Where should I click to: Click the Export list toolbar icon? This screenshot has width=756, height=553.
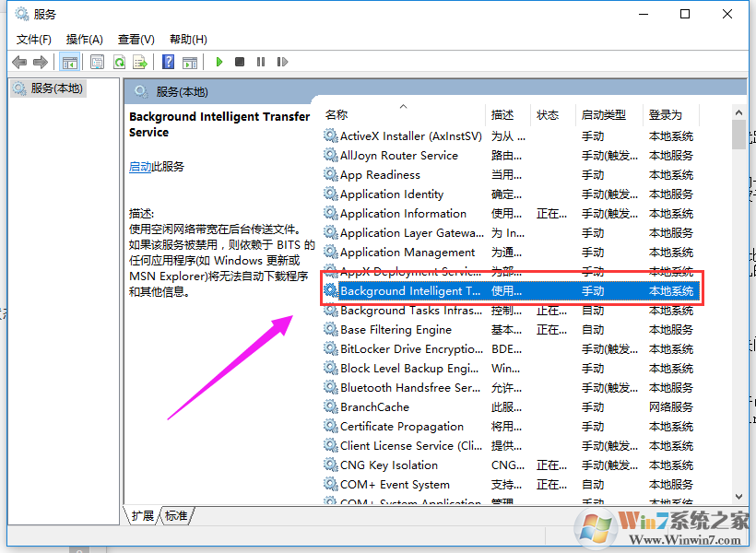coord(140,62)
